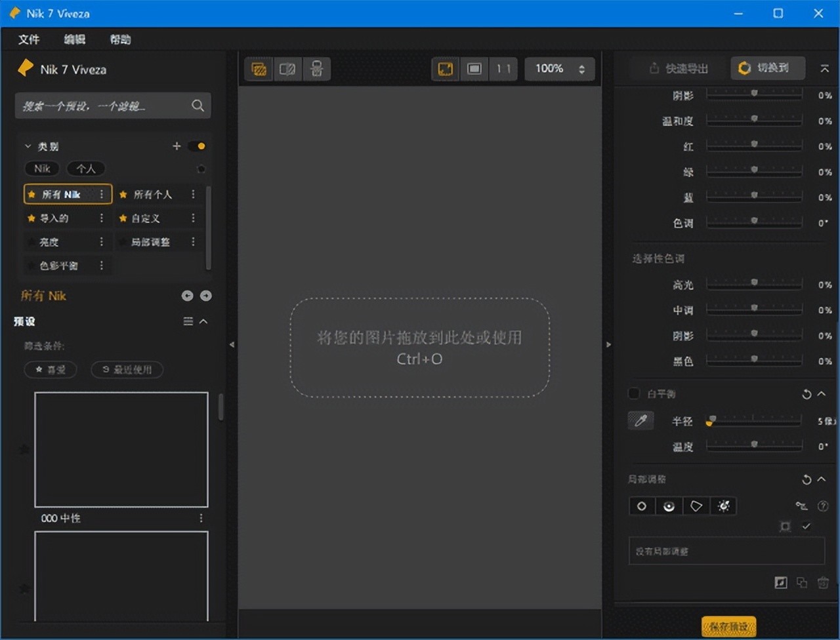Click the compare view icon in toolbar
840x640 pixels.
click(x=287, y=69)
